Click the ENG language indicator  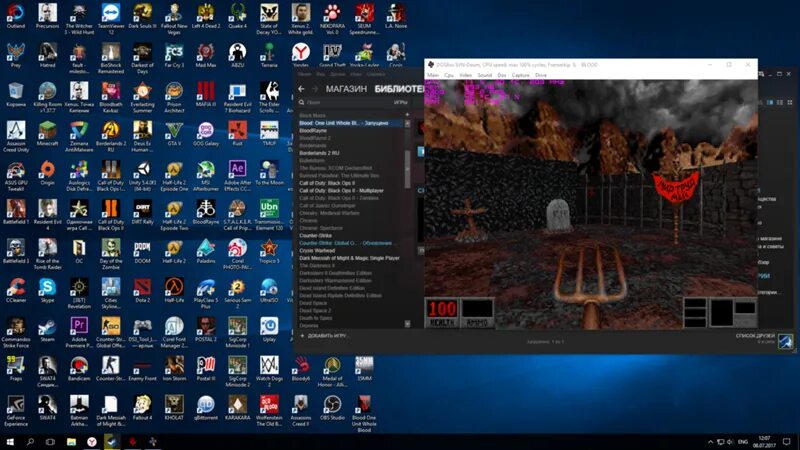[x=743, y=441]
